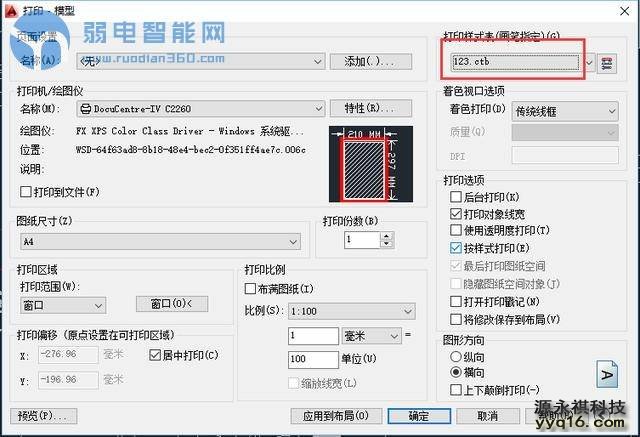The image size is (640, 437).
Task: Check the 布满图纸 option
Action: coord(250,289)
